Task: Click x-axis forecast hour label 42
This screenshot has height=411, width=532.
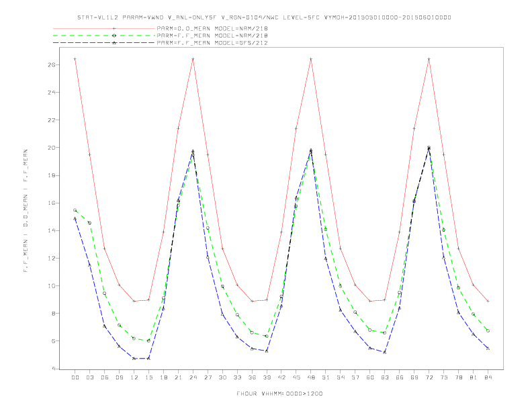Action: point(281,377)
